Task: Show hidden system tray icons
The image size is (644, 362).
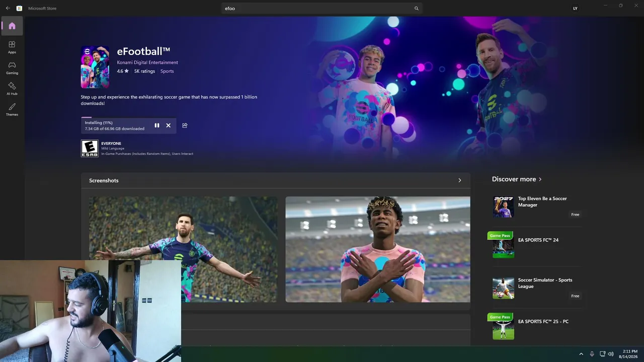Action: (581, 354)
